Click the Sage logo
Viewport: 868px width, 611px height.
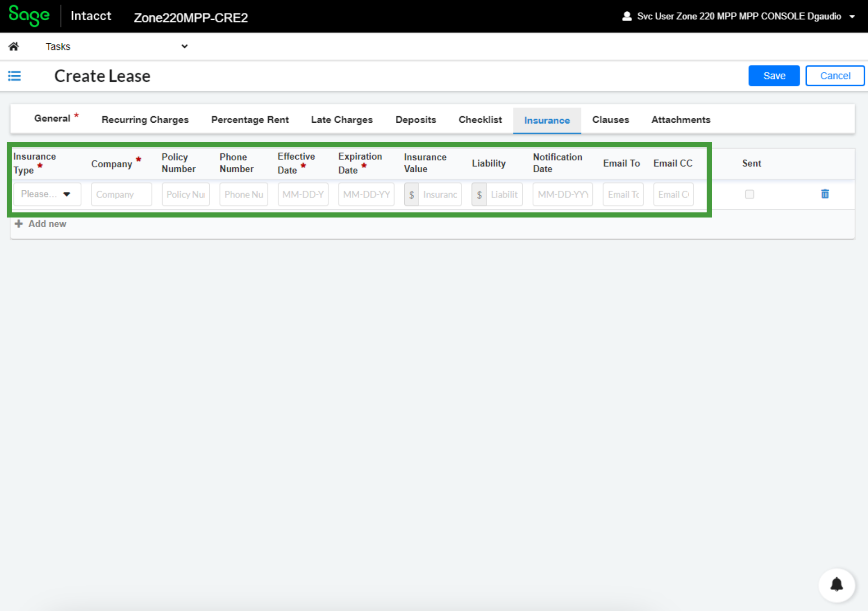tap(29, 16)
